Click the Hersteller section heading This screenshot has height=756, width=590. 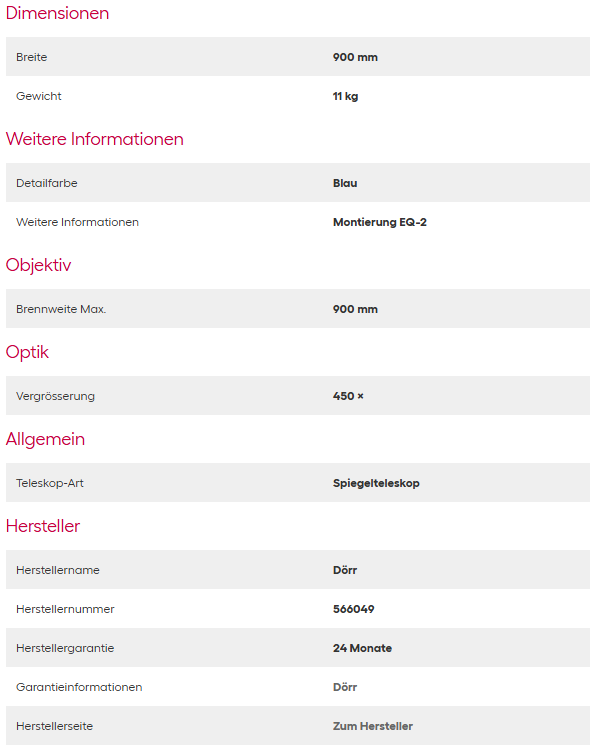click(x=43, y=526)
